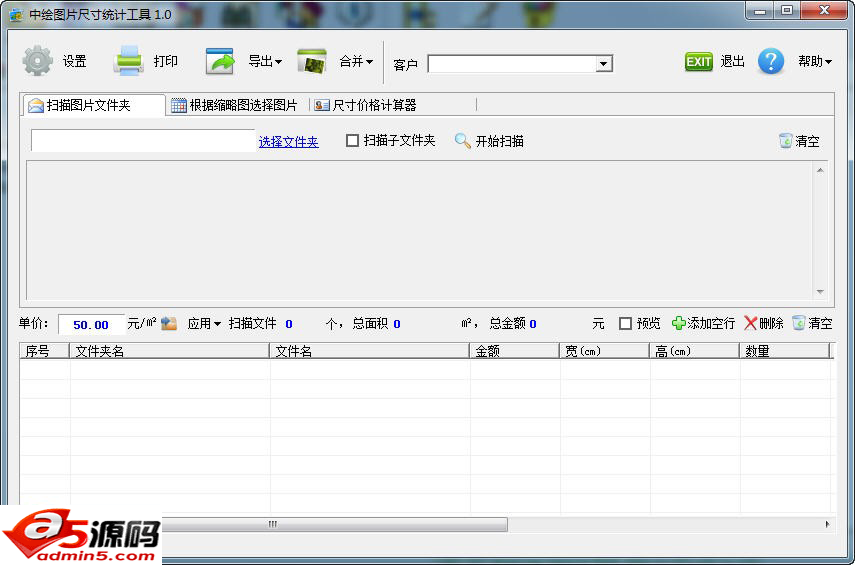Click the 选择文件夹 link
The height and width of the screenshot is (565, 855).
[288, 142]
